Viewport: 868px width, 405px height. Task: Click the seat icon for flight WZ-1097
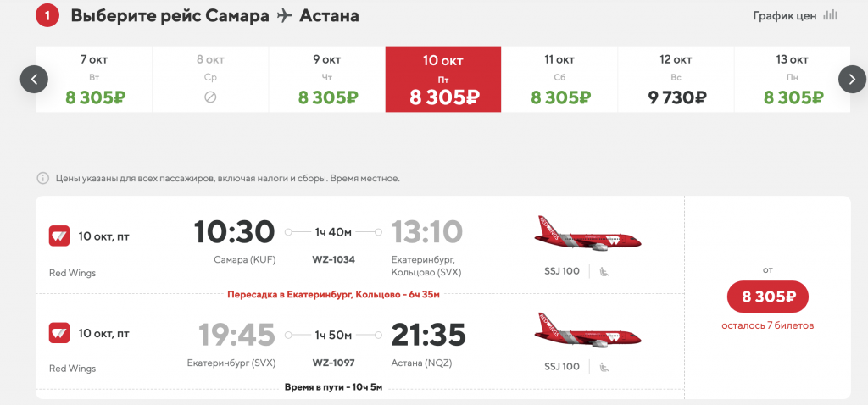pyautogui.click(x=604, y=366)
